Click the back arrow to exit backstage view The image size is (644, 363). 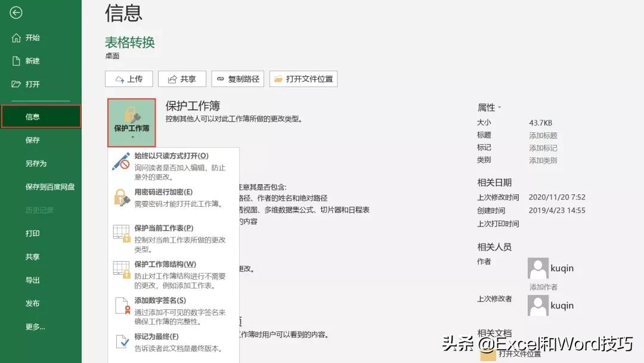tap(16, 12)
